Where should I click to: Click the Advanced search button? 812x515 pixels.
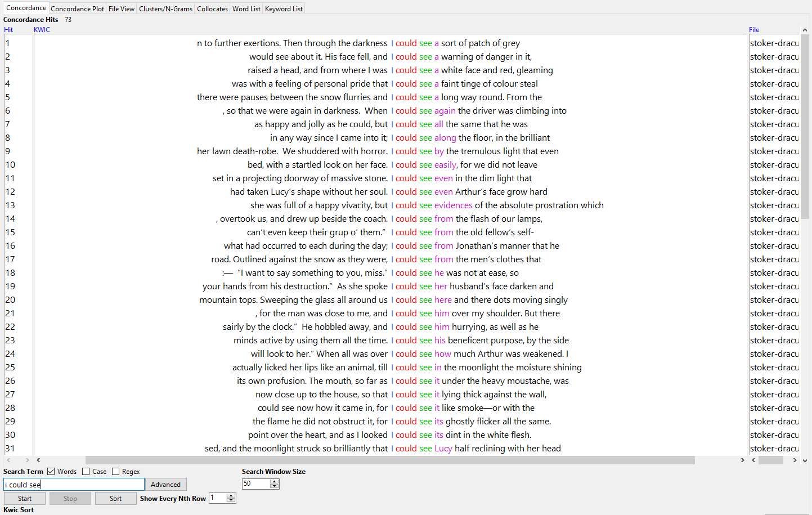tap(165, 485)
